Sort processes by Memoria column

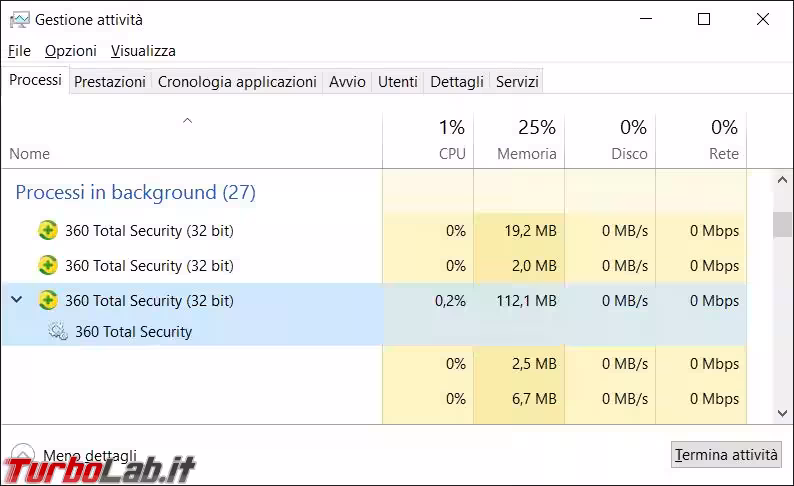527,140
